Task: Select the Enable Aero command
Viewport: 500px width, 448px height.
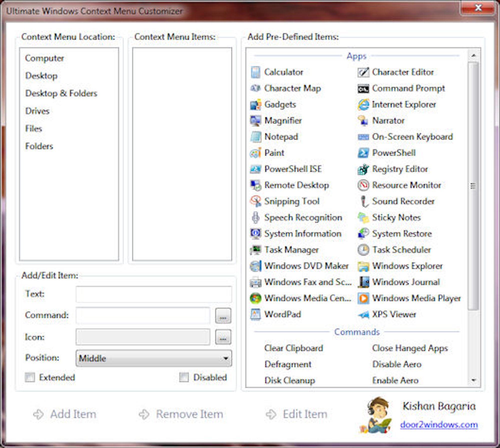Action: 395,380
